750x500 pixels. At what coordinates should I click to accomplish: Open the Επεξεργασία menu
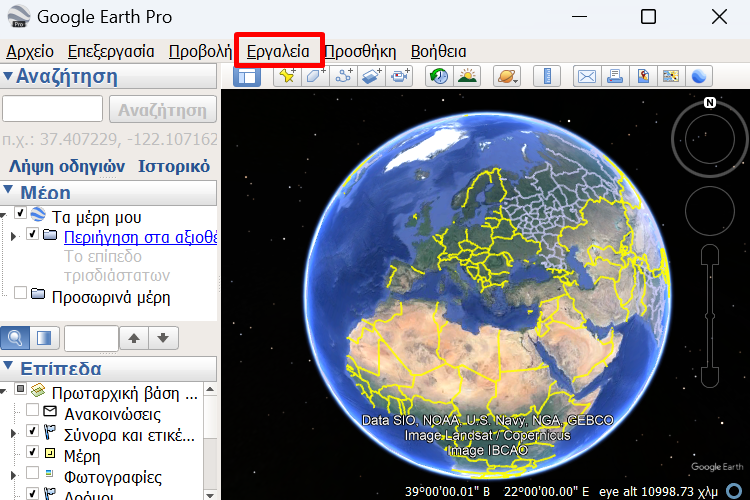pyautogui.click(x=111, y=51)
